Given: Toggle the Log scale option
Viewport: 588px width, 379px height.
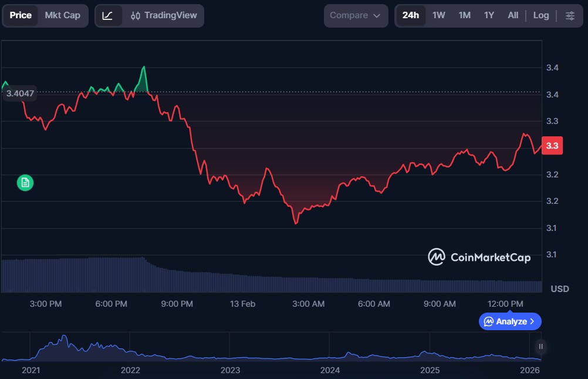Looking at the screenshot, I should pos(541,16).
